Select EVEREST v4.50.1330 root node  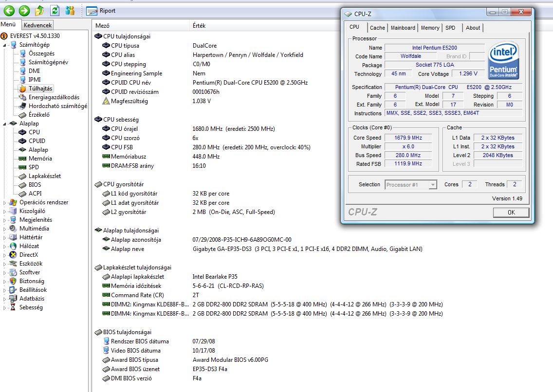(35, 36)
